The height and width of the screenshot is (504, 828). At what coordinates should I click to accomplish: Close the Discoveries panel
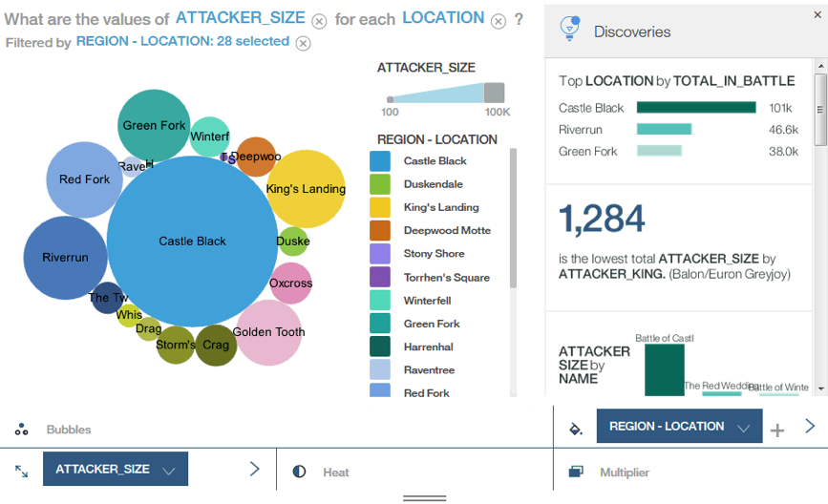pos(817,14)
